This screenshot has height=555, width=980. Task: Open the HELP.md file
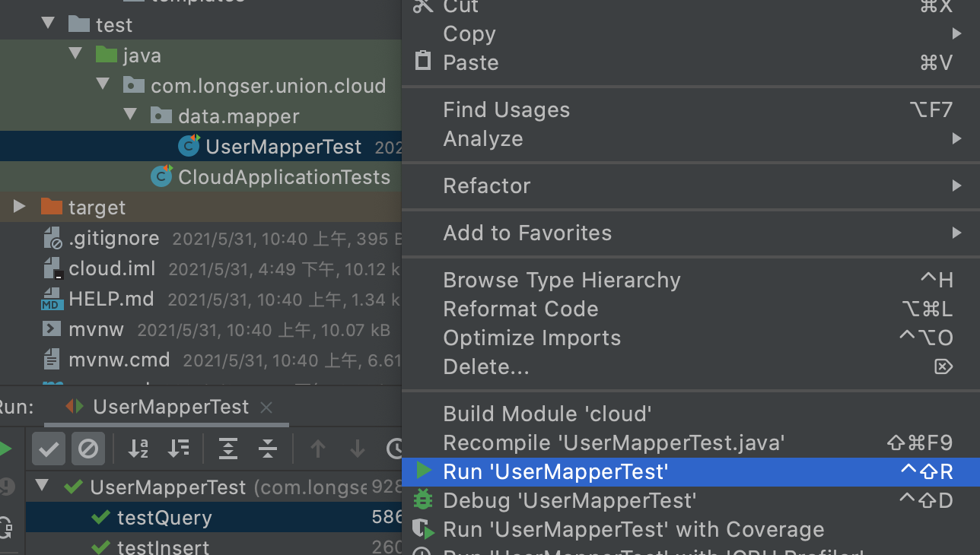click(x=111, y=299)
